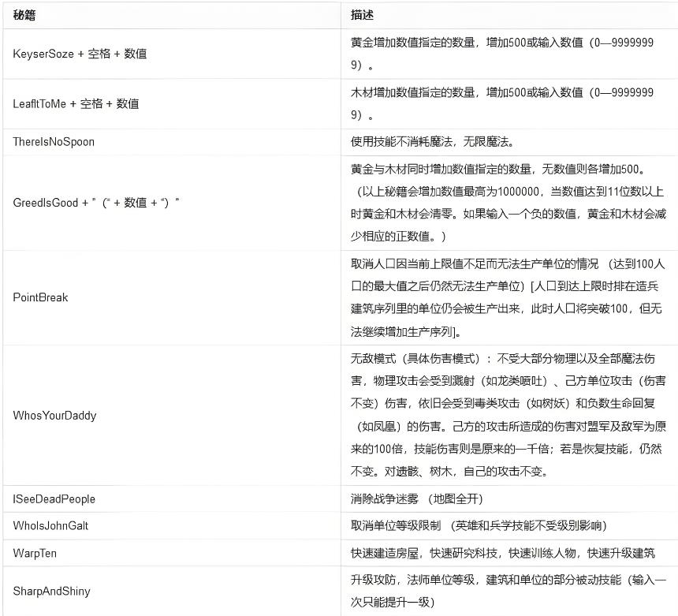Viewport: 678px width, 616px height.
Task: Select the PointBreak cheat name
Action: [x=41, y=297]
